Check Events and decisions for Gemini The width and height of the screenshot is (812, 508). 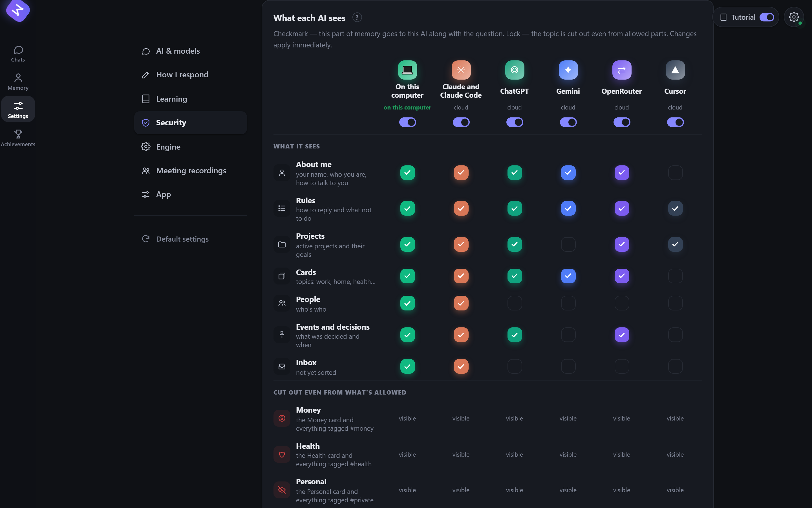click(568, 335)
